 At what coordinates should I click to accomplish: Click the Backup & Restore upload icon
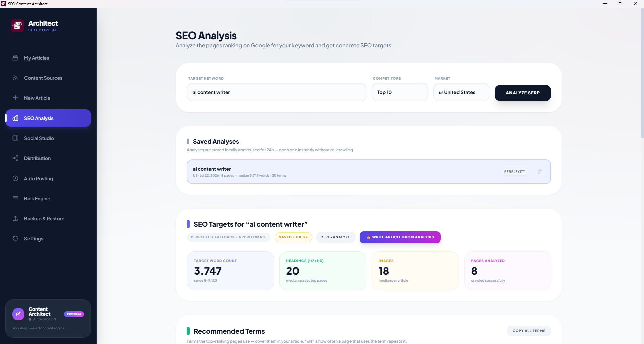click(15, 218)
